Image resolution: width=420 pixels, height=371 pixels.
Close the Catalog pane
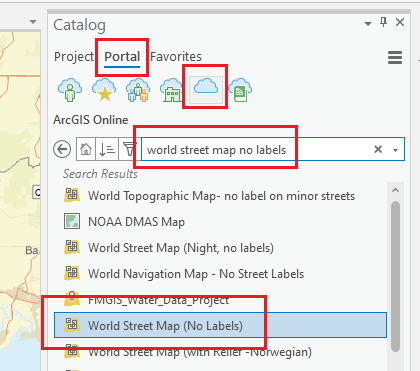[x=400, y=22]
